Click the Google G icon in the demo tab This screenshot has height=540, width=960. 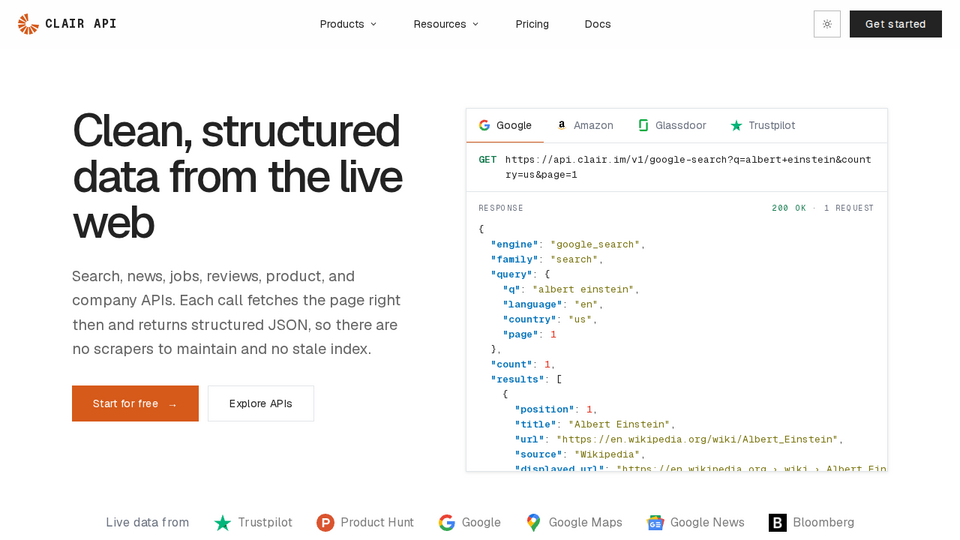pyautogui.click(x=484, y=125)
